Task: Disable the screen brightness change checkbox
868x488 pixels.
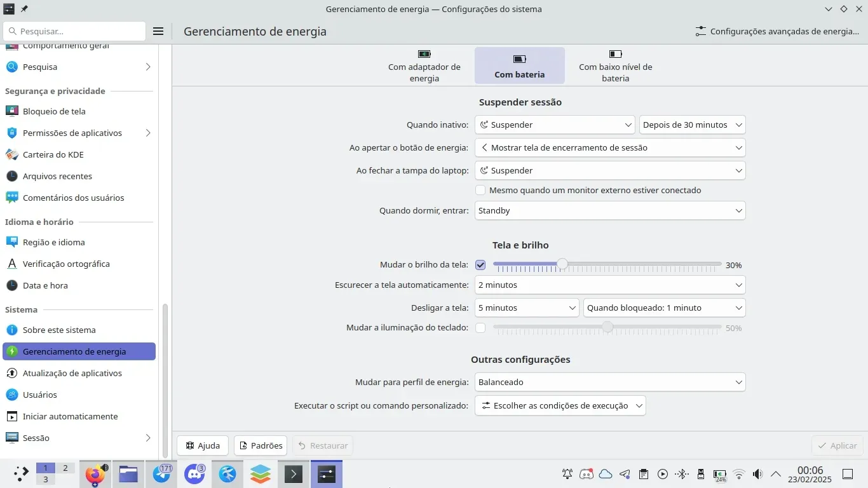Action: [480, 265]
